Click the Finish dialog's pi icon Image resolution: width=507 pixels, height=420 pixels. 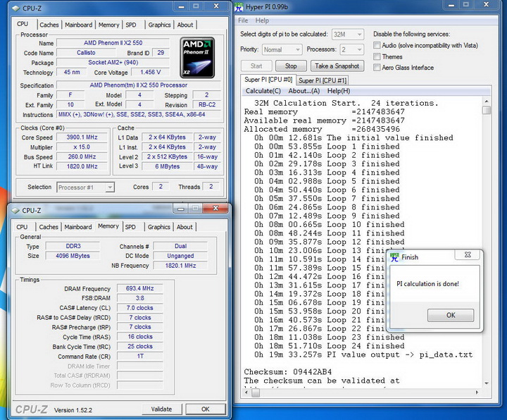[394, 257]
